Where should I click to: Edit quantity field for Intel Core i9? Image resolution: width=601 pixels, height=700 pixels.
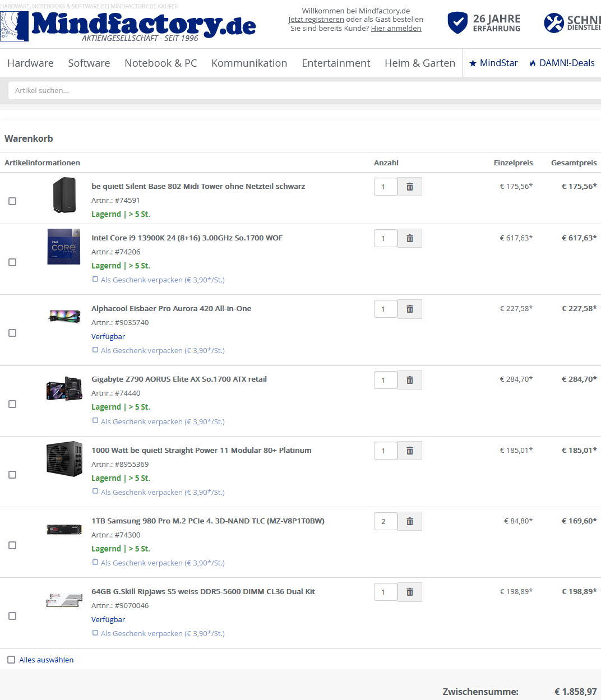[x=386, y=238]
